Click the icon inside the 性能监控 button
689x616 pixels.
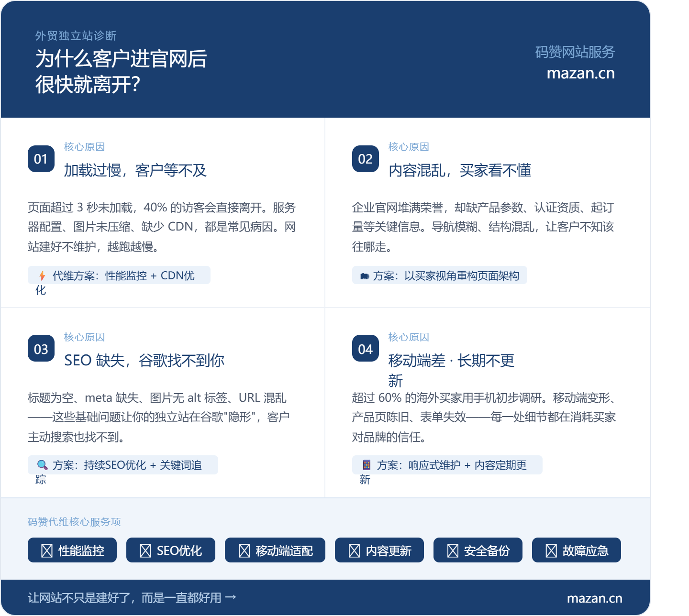point(47,551)
